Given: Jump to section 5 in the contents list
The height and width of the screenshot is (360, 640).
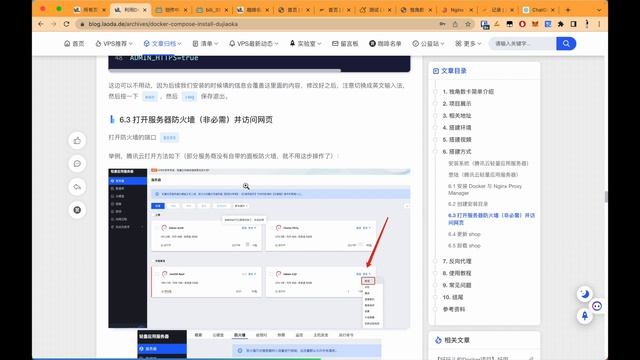Looking at the screenshot, I should [457, 140].
